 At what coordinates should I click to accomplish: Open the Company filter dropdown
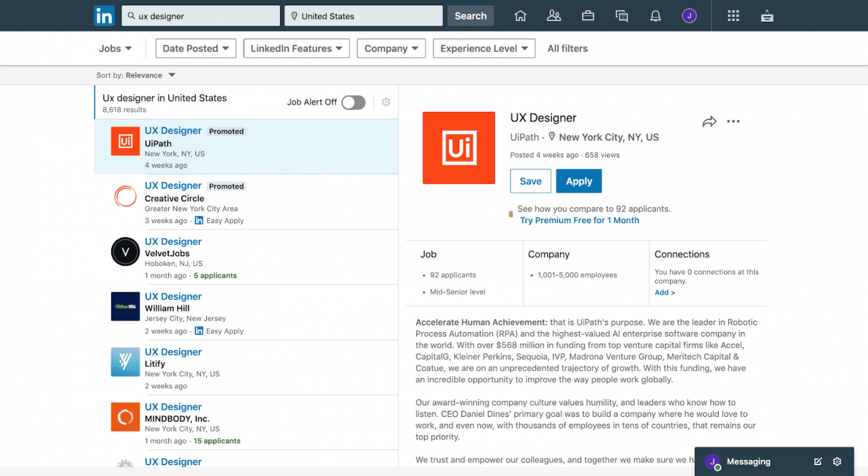pos(391,48)
